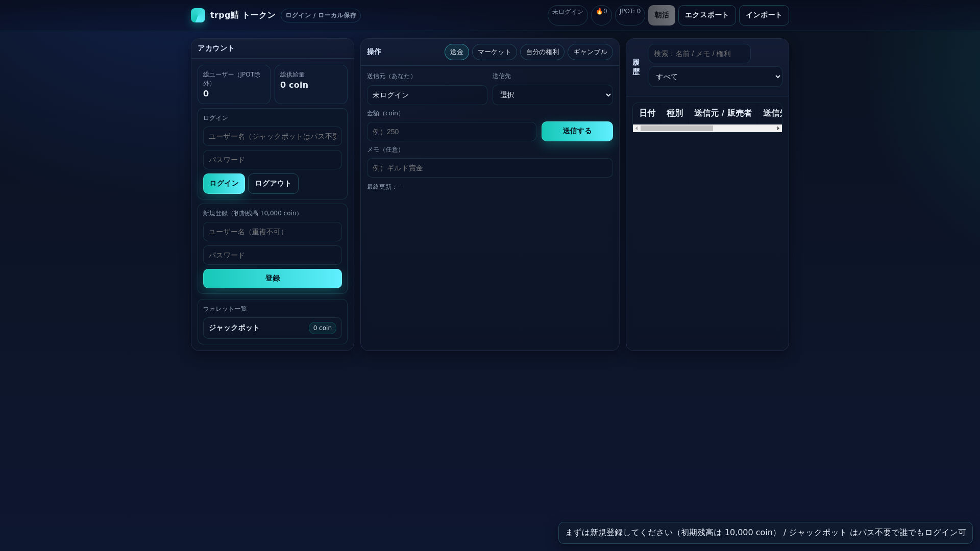
Task: Focus the 金額 (coin) amount field
Action: point(452,132)
